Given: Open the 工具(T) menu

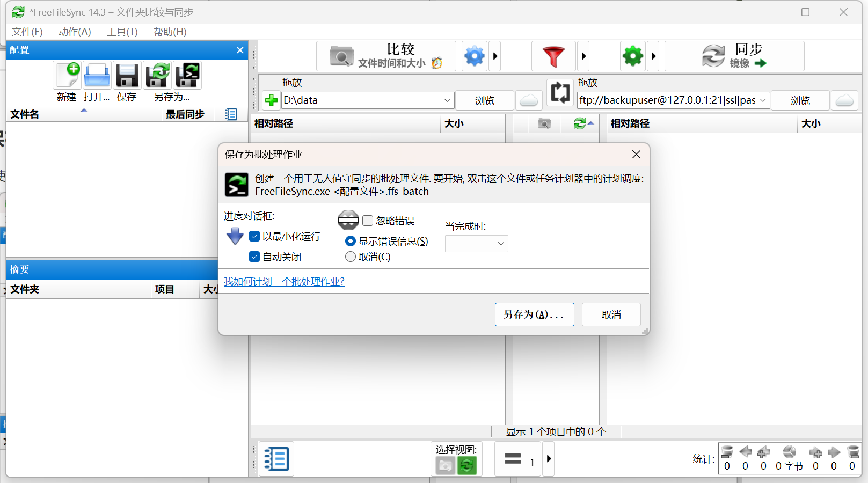Looking at the screenshot, I should (122, 32).
